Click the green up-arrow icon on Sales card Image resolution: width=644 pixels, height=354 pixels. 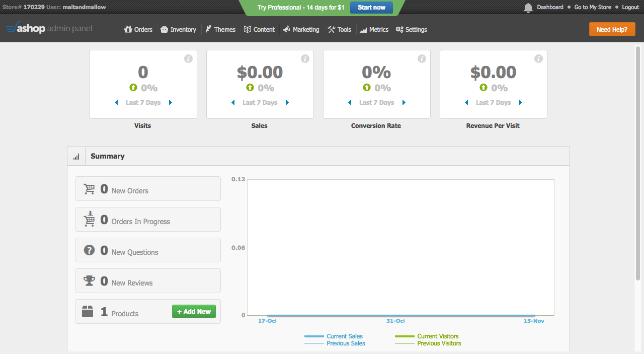(x=250, y=88)
